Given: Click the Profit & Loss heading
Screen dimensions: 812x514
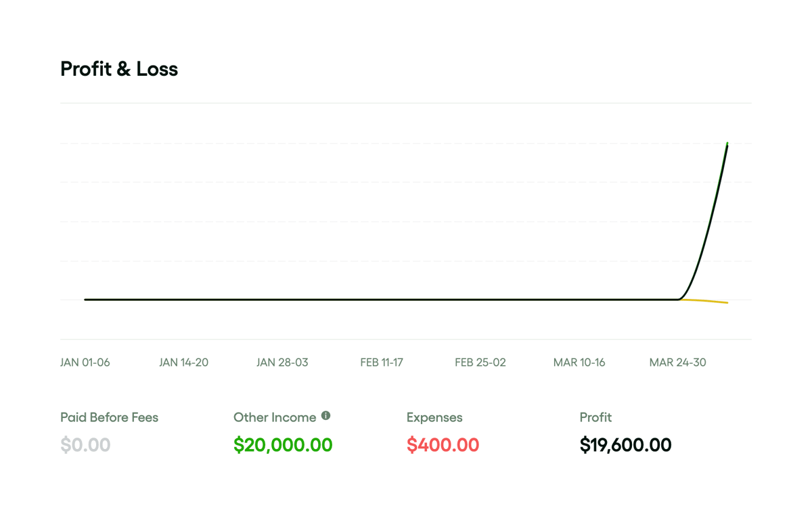Looking at the screenshot, I should point(119,68).
